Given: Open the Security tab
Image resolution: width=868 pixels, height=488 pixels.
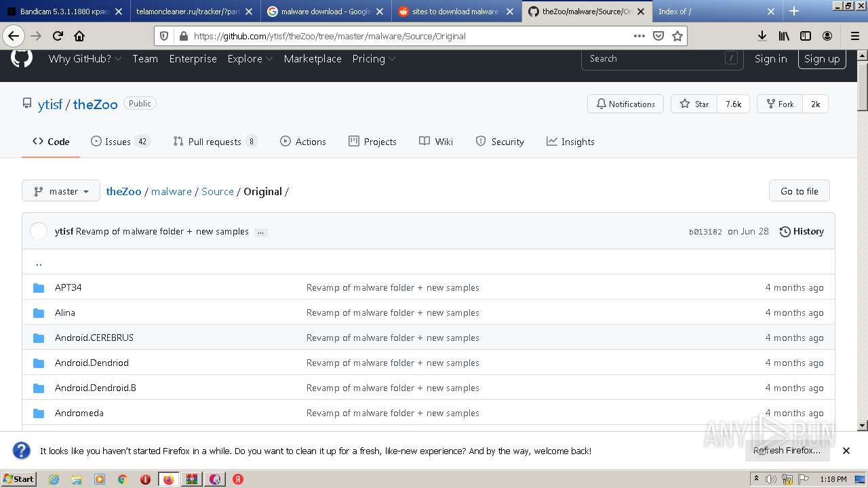Looking at the screenshot, I should click(500, 142).
